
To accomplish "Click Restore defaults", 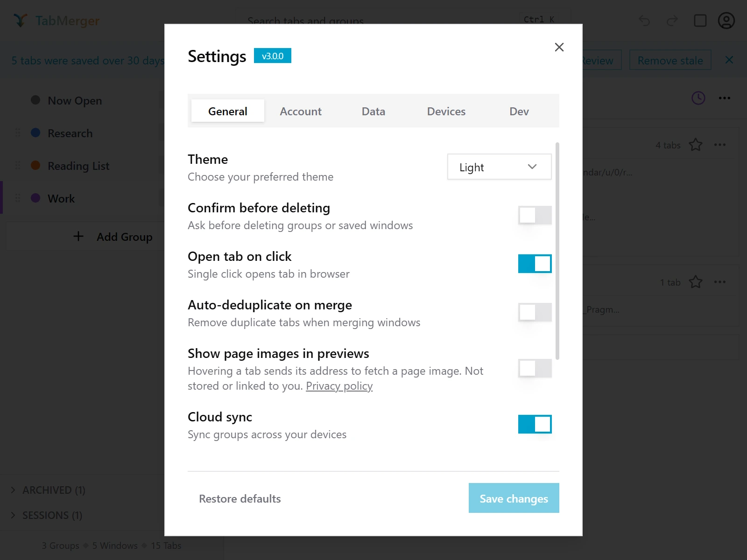I will point(240,498).
